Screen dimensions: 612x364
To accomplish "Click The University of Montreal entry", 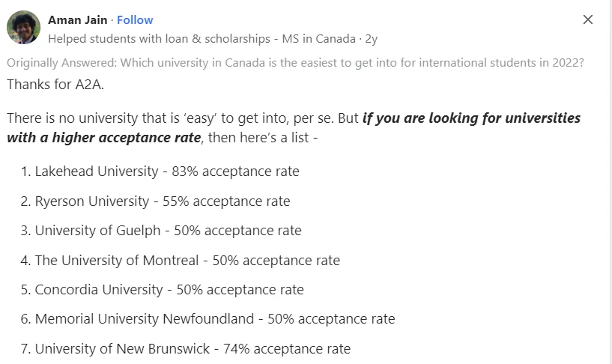I will point(181,260).
